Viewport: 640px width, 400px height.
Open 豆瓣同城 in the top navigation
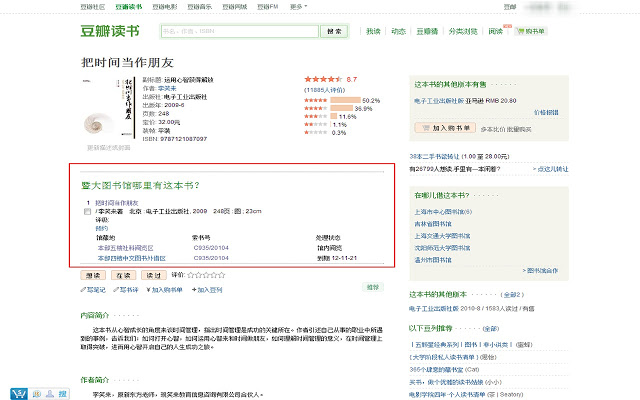pyautogui.click(x=235, y=7)
